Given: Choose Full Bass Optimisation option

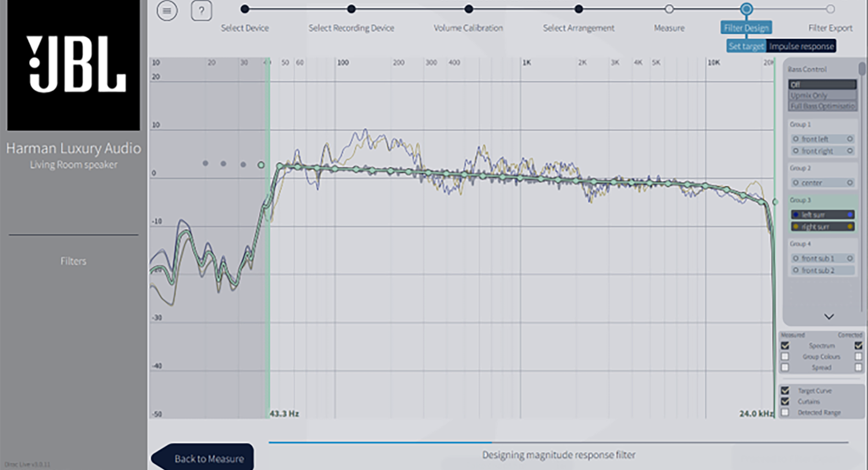Looking at the screenshot, I should click(822, 106).
